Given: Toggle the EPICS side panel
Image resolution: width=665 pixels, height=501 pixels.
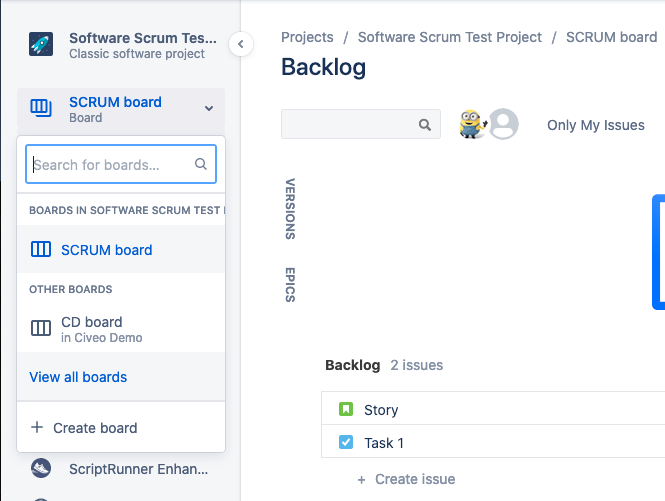Looking at the screenshot, I should (x=290, y=284).
